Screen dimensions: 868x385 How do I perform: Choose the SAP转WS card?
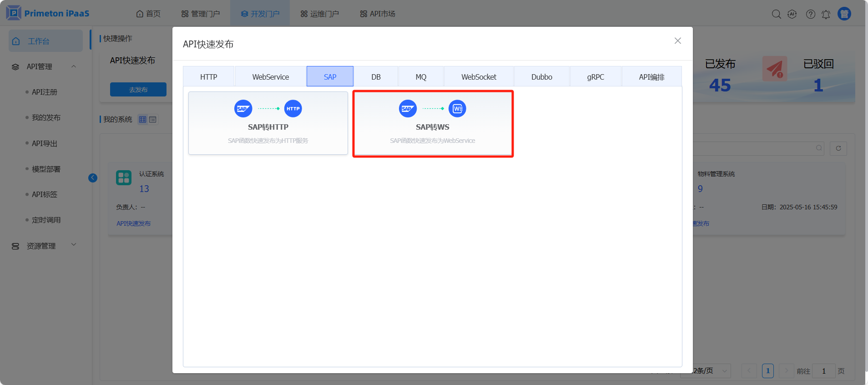click(x=433, y=124)
